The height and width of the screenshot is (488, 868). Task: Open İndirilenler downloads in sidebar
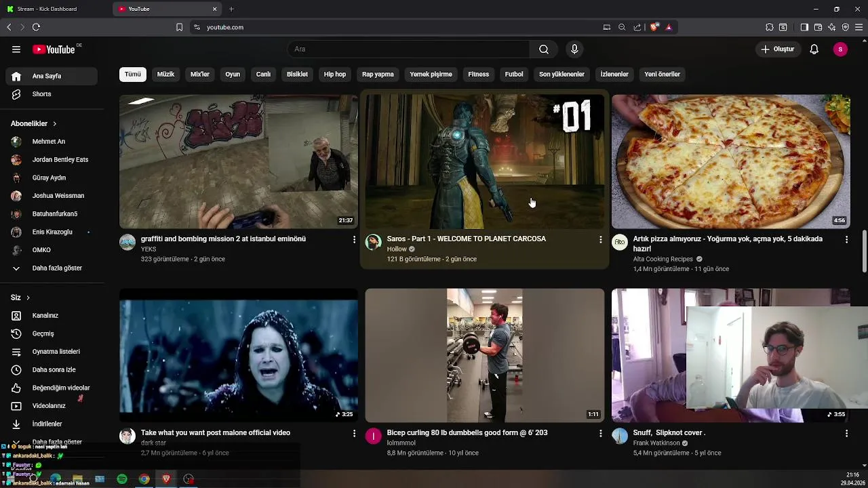tap(52, 424)
